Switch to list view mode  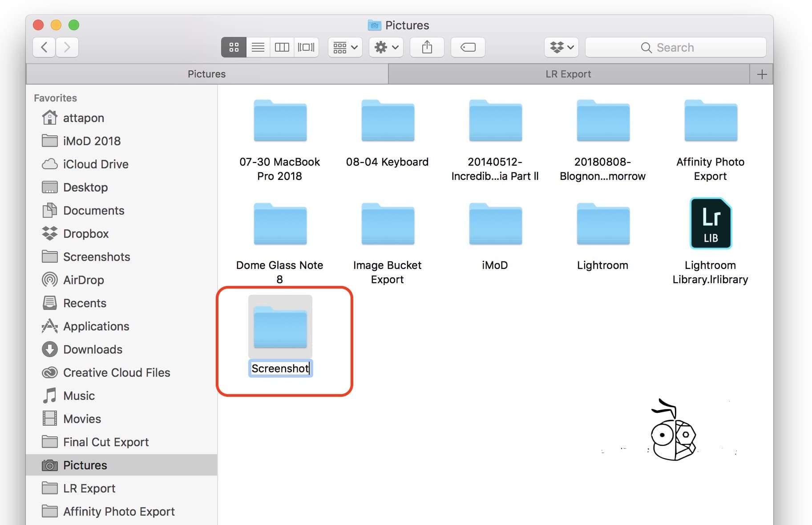258,47
